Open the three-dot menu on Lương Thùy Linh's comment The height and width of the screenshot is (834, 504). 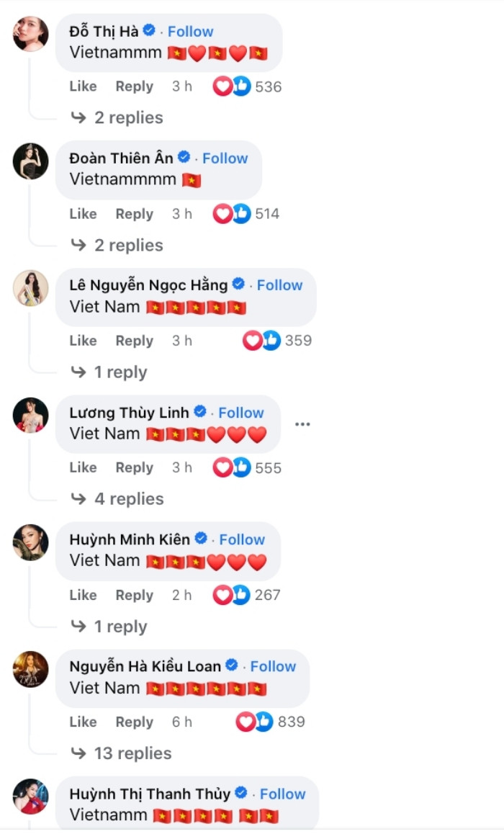pyautogui.click(x=302, y=424)
